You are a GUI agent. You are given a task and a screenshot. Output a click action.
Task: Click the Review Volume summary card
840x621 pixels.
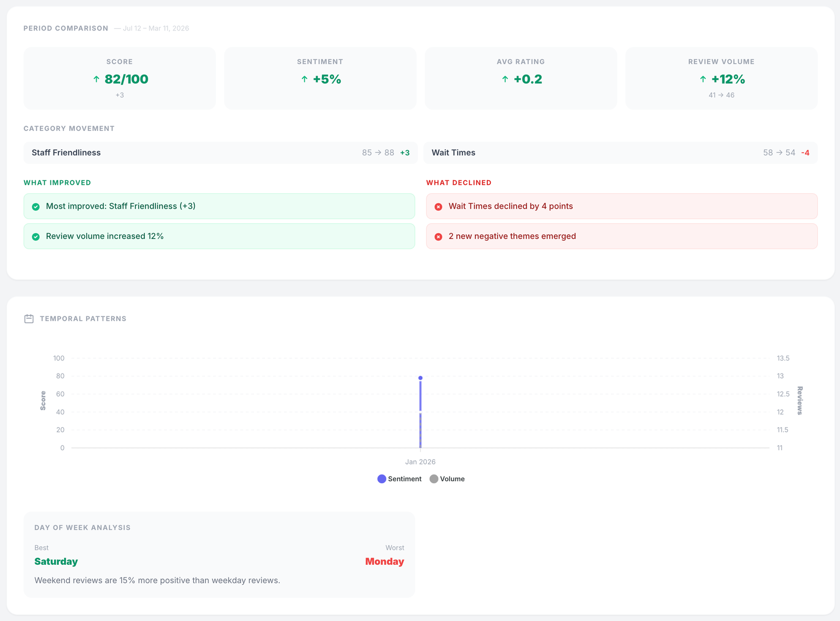[x=721, y=78]
